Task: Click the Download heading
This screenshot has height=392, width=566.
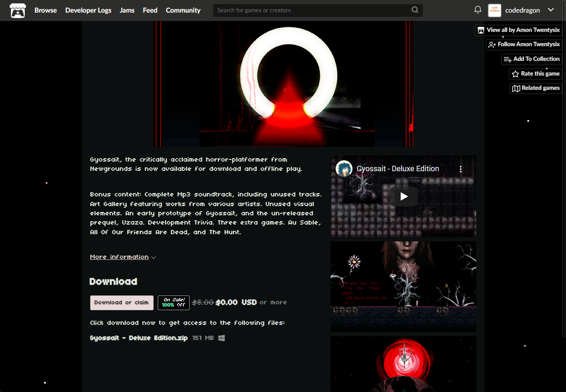Action: point(113,281)
